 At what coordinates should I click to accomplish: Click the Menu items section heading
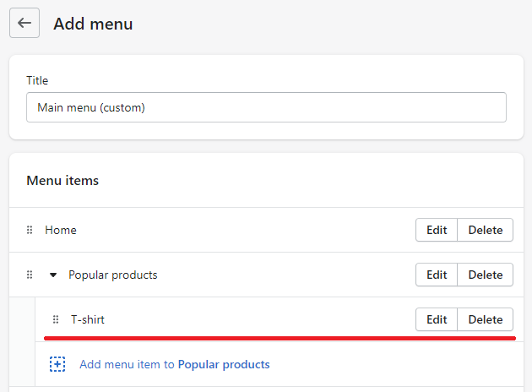click(62, 180)
